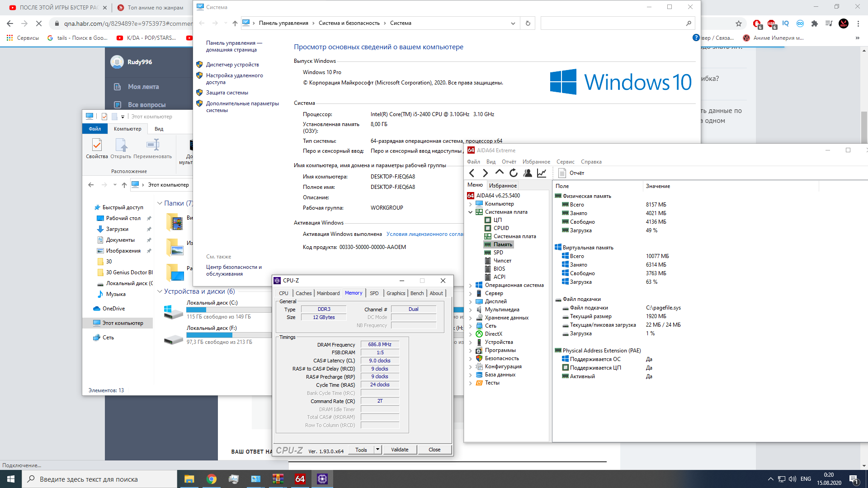Select Музыка in Explorer sidebar
Viewport: 868px width, 488px height.
[x=116, y=294]
